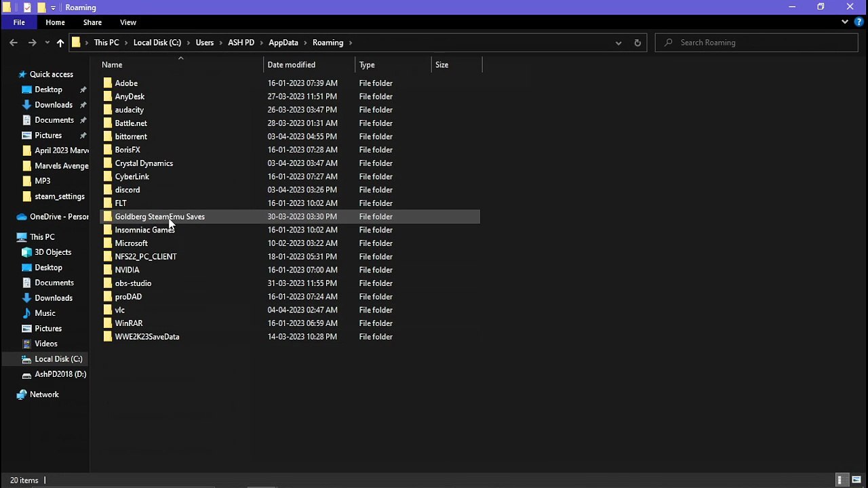Viewport: 868px width, 488px height.
Task: Select CyberLink folder name
Action: [132, 177]
